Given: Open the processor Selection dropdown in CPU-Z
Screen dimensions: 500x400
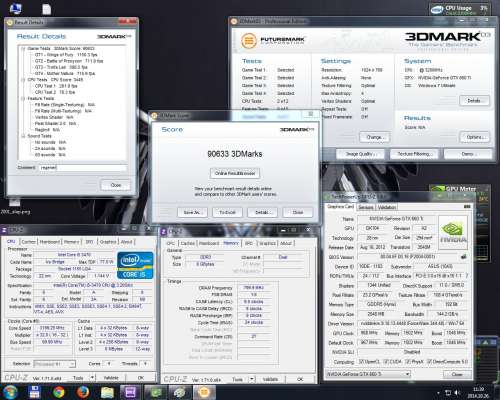Looking at the screenshot, I should point(55,364).
